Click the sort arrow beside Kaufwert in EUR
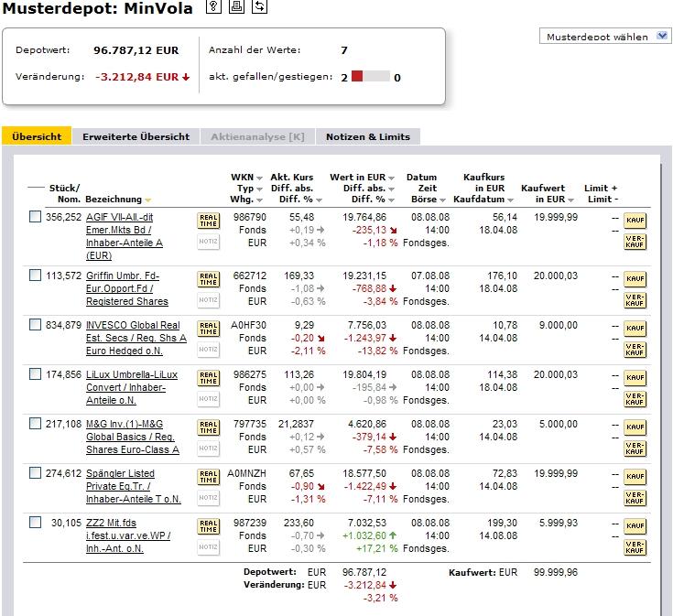Screen dimensions: 673x616 tap(570, 200)
